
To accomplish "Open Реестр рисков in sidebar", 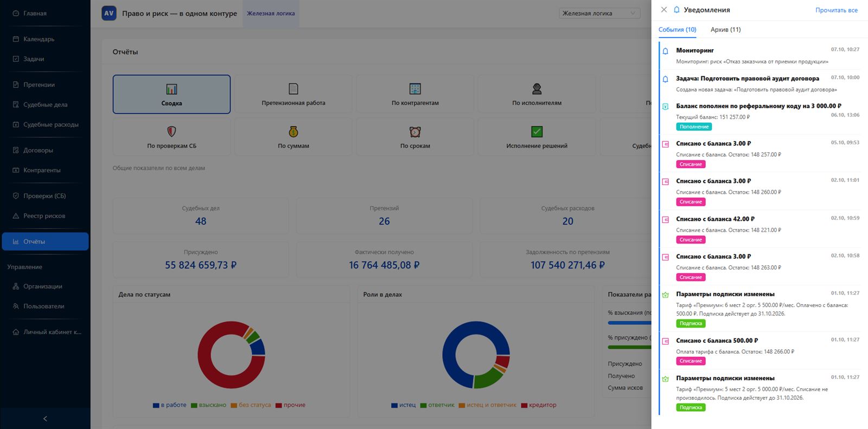I will (x=45, y=216).
